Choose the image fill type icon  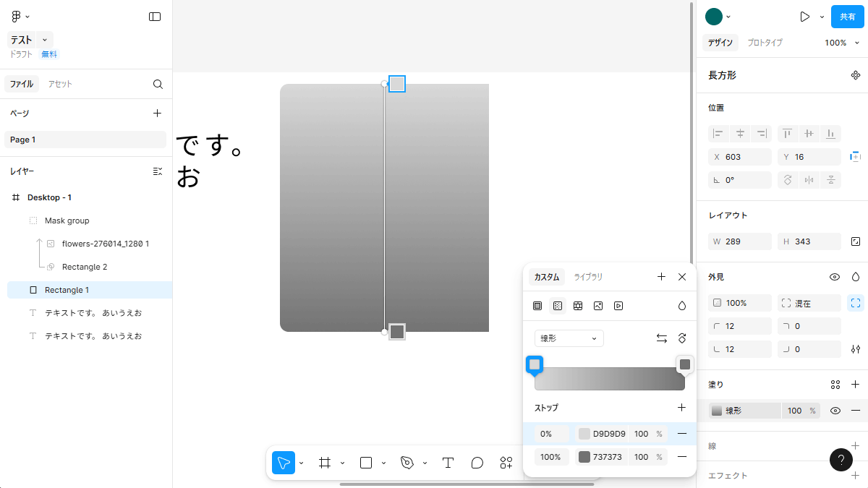598,306
